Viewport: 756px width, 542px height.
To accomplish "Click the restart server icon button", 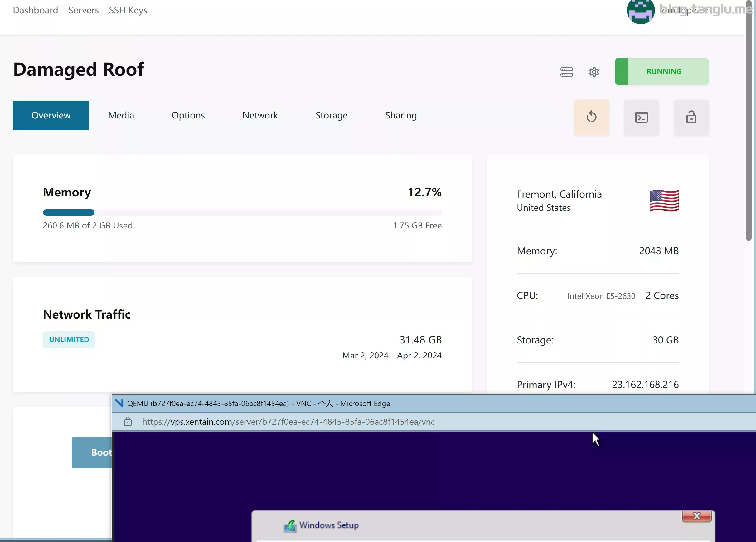I will tap(591, 117).
